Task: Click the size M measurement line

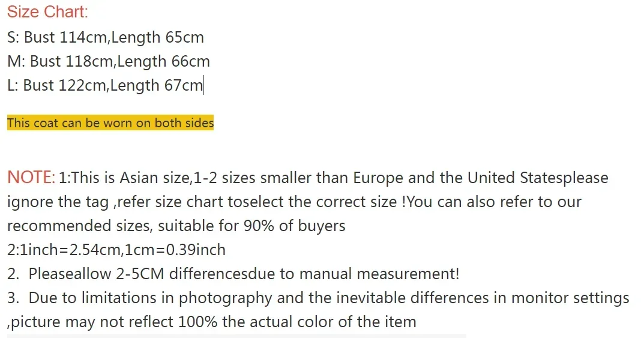Action: tap(109, 61)
